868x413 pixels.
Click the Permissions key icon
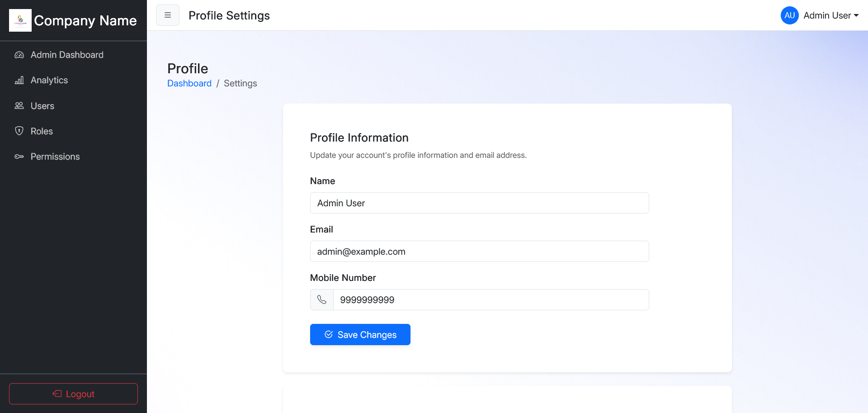pyautogui.click(x=19, y=157)
